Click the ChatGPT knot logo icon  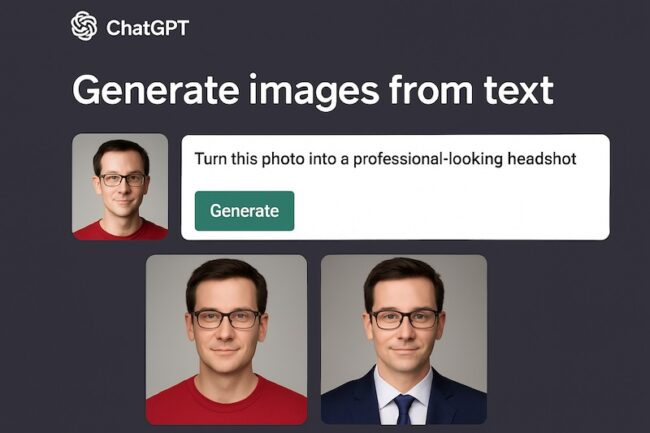tap(84, 26)
